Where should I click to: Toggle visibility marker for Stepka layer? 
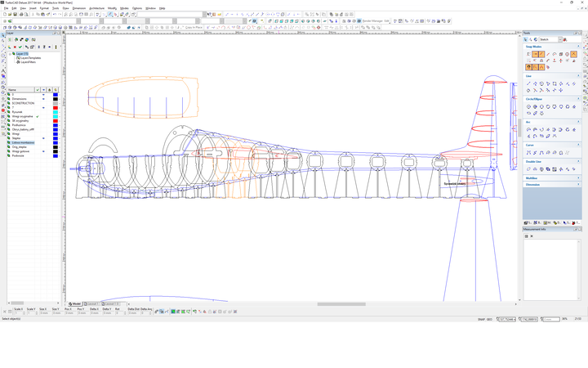point(43,138)
